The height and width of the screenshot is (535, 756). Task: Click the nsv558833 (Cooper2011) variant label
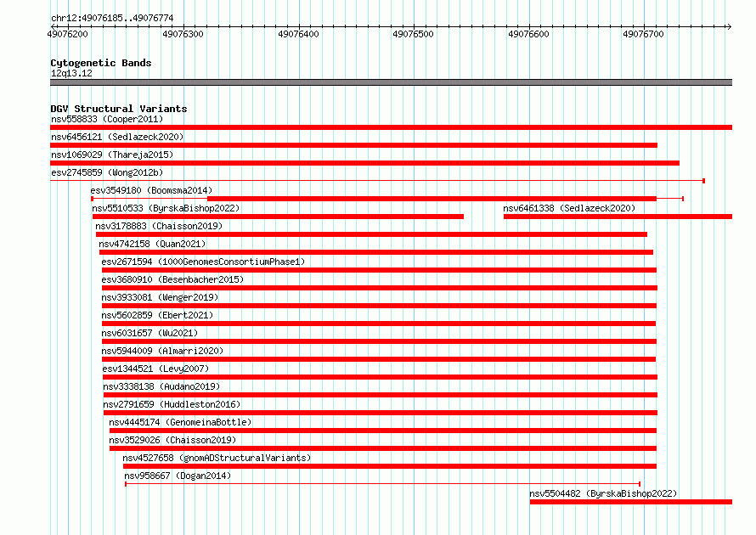click(107, 119)
